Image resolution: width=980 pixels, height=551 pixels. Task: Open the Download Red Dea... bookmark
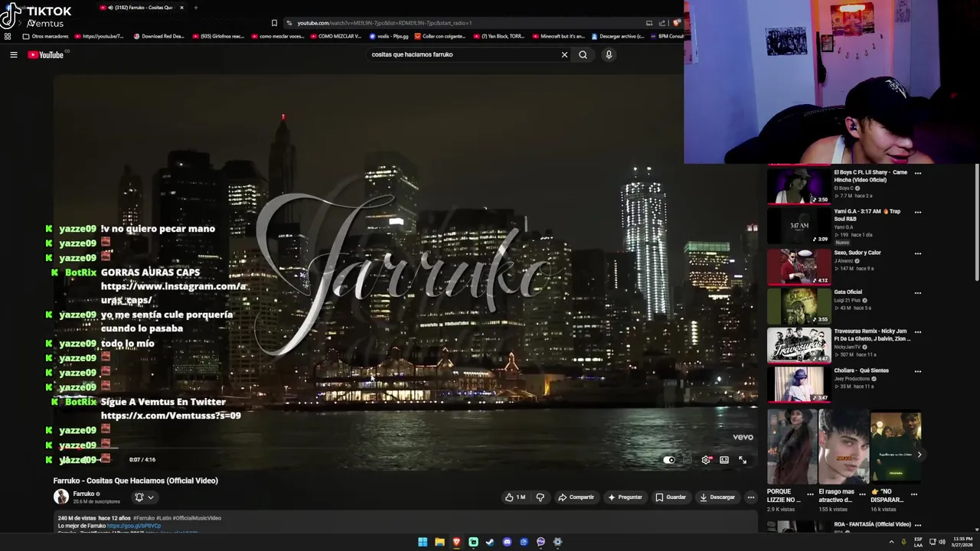point(159,36)
